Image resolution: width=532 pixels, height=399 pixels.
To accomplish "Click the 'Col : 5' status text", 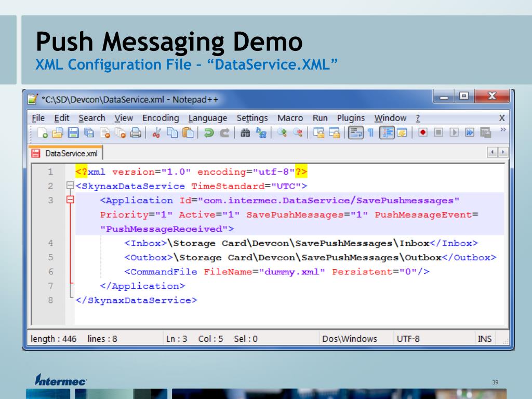I will point(210,339).
